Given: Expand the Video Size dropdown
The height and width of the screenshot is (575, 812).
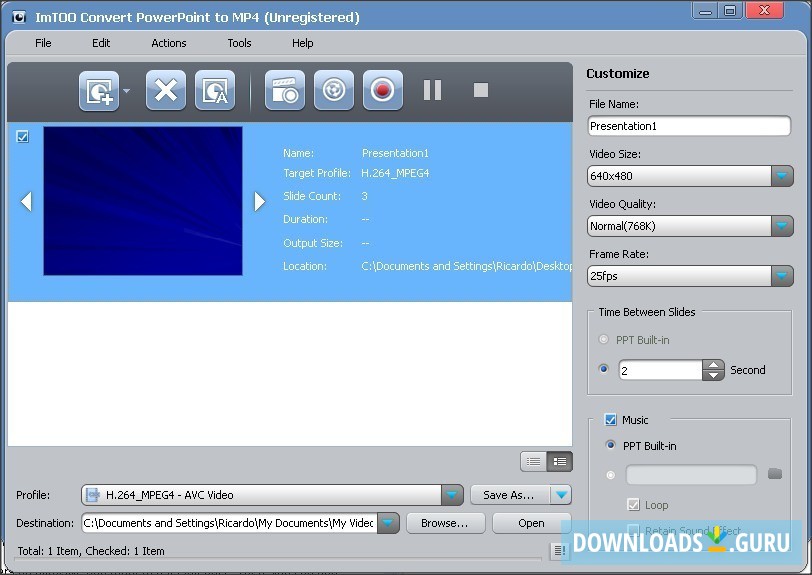Looking at the screenshot, I should point(782,176).
